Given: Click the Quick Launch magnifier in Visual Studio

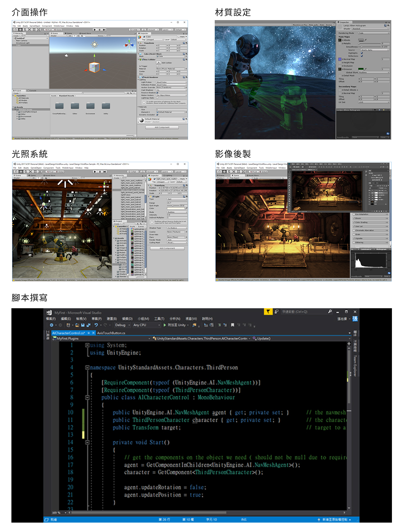Looking at the screenshot, I should (330, 312).
